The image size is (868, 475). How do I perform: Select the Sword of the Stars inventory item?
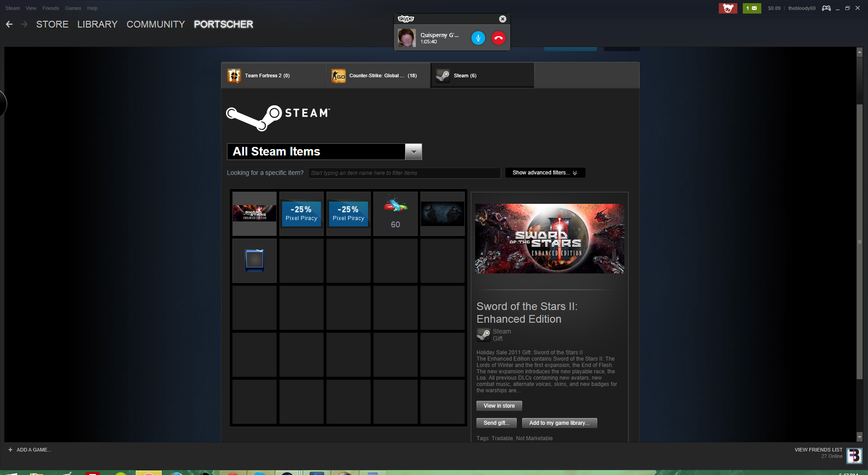(255, 214)
